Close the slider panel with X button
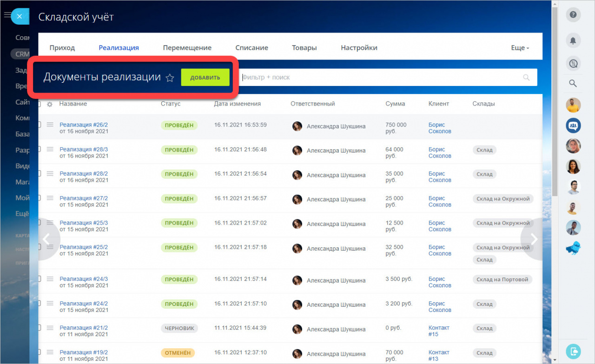Screen dimensions: 595x364 click(x=19, y=16)
